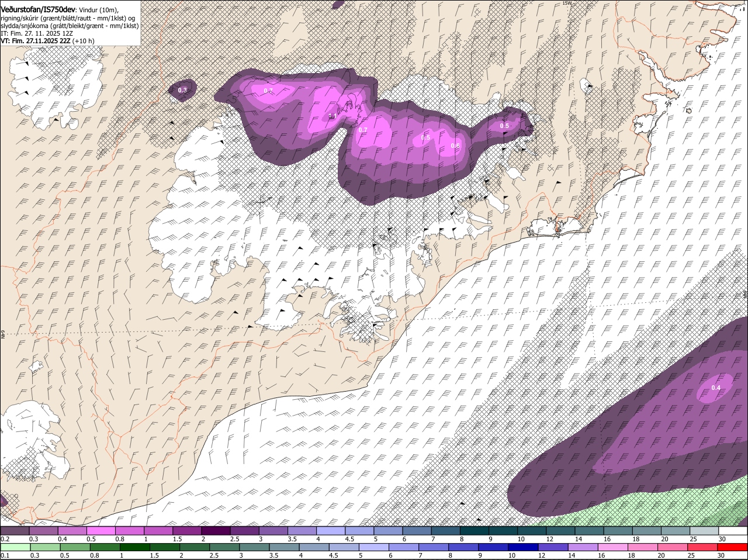Click the '0.1' tick of lower legend
This screenshot has height=560, width=748.
tap(5, 555)
